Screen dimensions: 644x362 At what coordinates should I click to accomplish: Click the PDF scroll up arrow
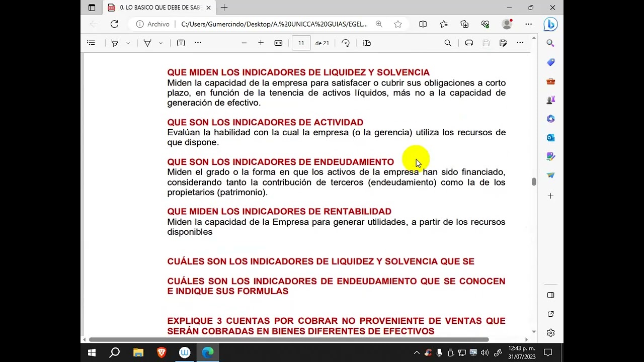(534, 37)
